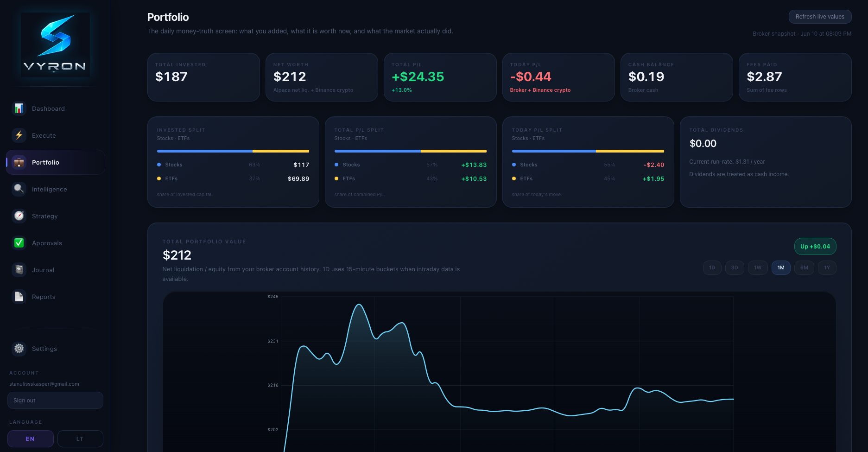Open the Approvals green checkmark icon
This screenshot has width=868, height=452.
click(19, 243)
